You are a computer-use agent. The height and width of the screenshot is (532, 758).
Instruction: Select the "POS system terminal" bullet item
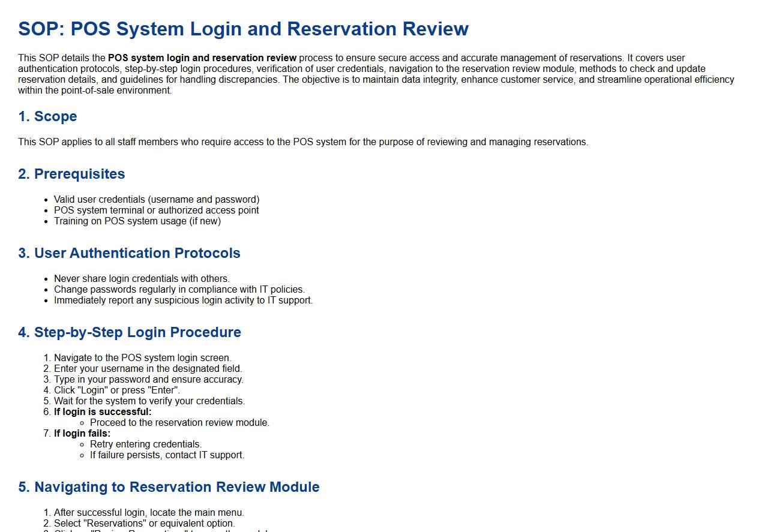[156, 211]
